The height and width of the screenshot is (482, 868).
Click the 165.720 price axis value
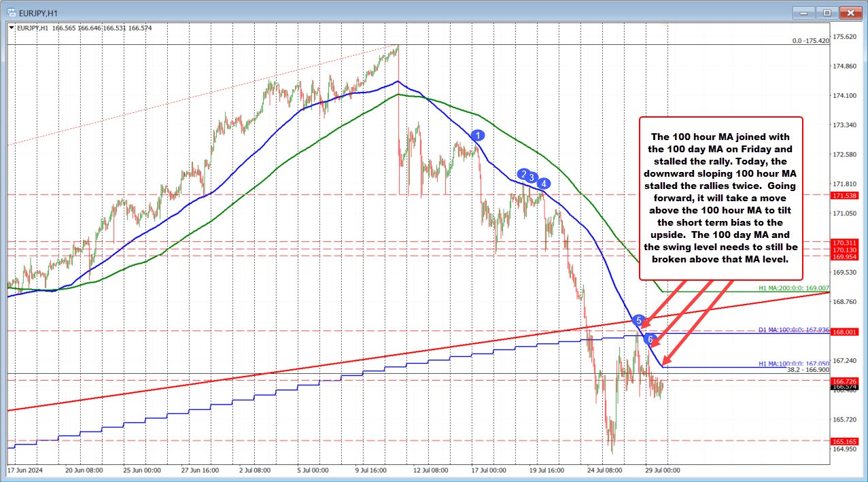(x=845, y=419)
